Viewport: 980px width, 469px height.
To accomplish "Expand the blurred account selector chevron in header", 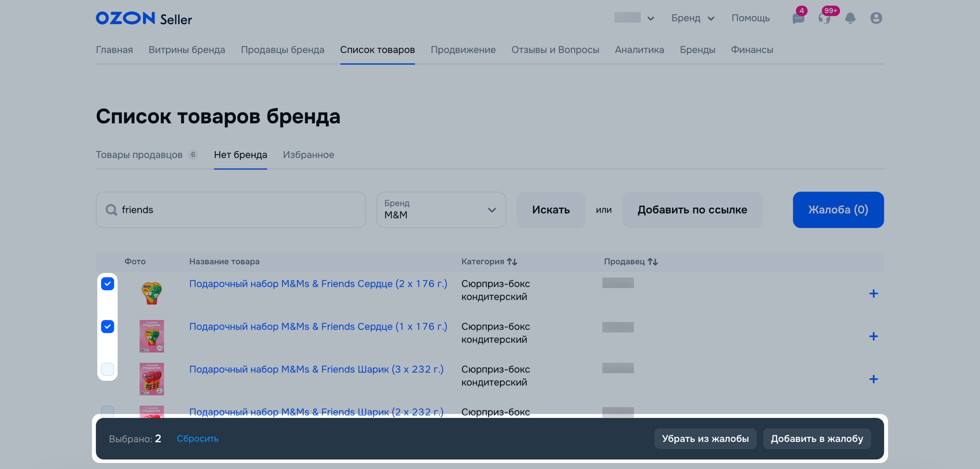I will point(651,18).
